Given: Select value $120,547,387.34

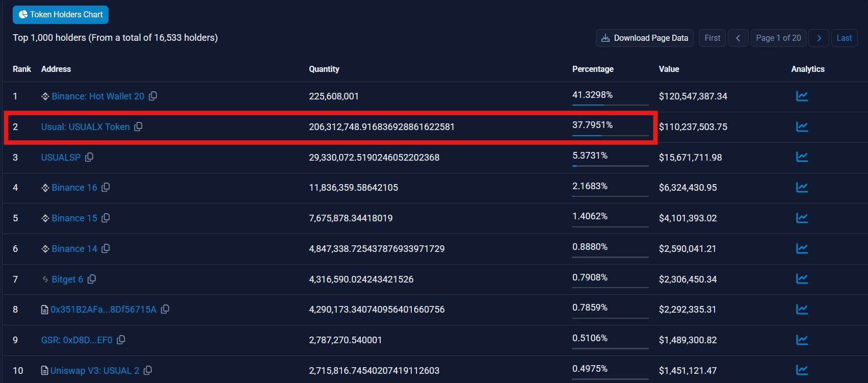Looking at the screenshot, I should coord(693,96).
